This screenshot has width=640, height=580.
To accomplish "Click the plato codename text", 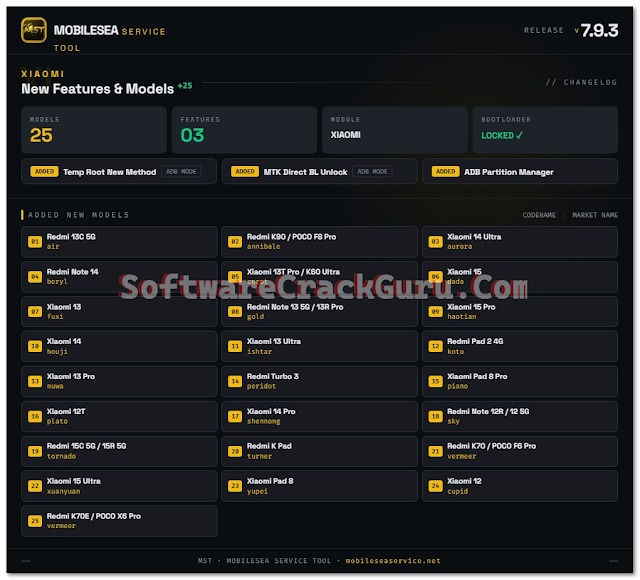I will pos(57,421).
